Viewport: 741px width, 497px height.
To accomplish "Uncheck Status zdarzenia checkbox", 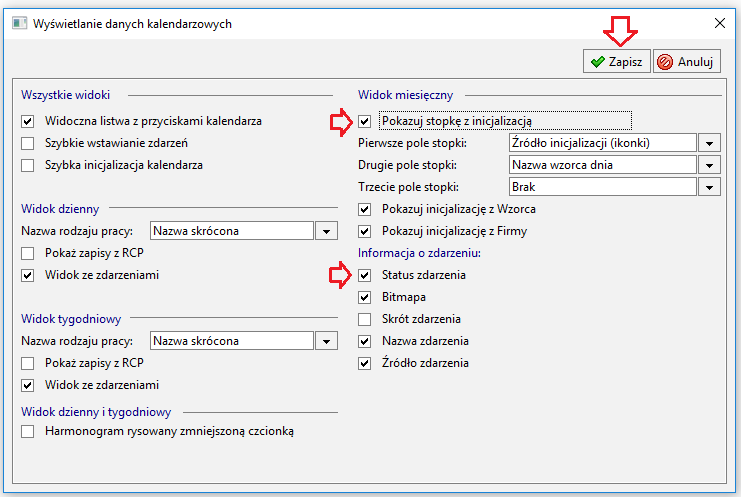I will 364,275.
